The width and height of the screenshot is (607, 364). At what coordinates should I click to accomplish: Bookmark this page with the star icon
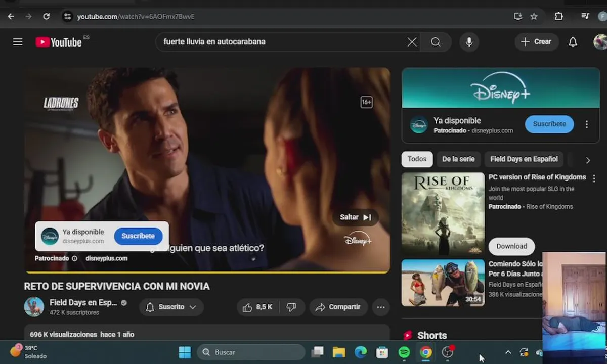tap(534, 16)
